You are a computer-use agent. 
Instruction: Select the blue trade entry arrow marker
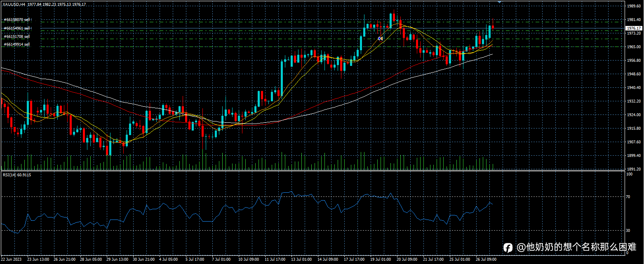pos(379,38)
